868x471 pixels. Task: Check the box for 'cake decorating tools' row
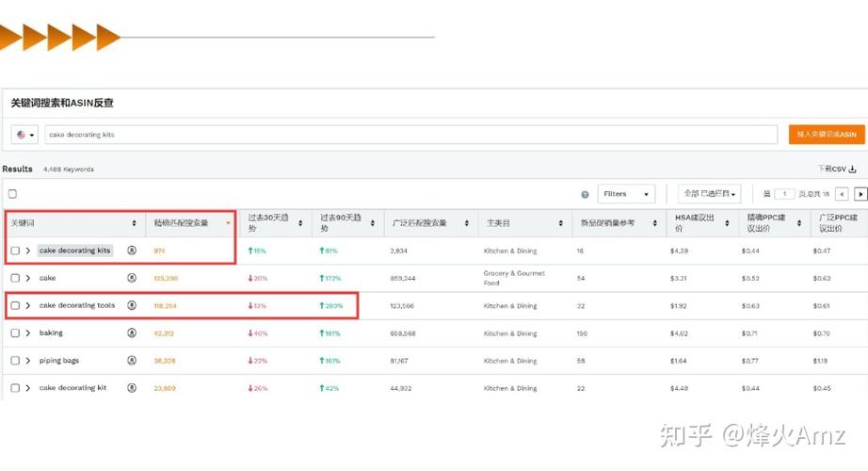click(15, 306)
